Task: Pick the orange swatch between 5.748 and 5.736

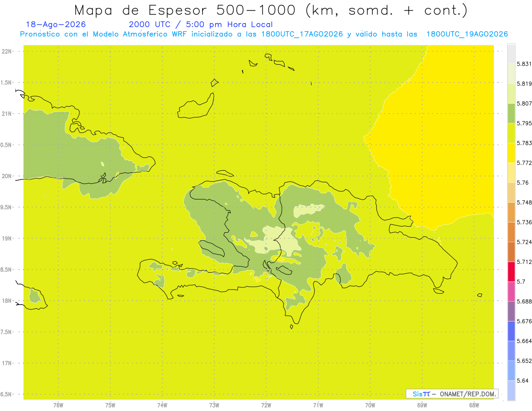Action: tap(511, 212)
